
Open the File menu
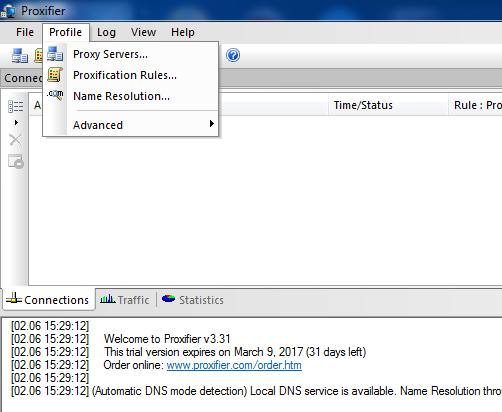[x=25, y=32]
